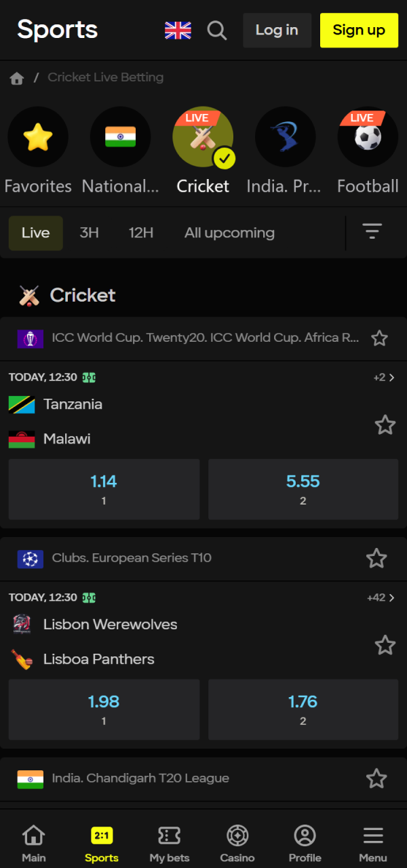Open the filter icon beside All upcoming
Screen dimensions: 407x868
pos(372,232)
